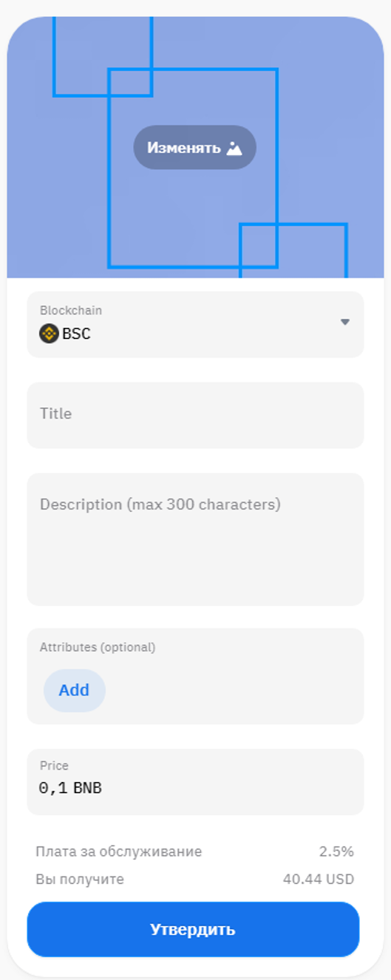Select the cover image preview area
Viewport: 391px width, 980px height.
tap(195, 147)
